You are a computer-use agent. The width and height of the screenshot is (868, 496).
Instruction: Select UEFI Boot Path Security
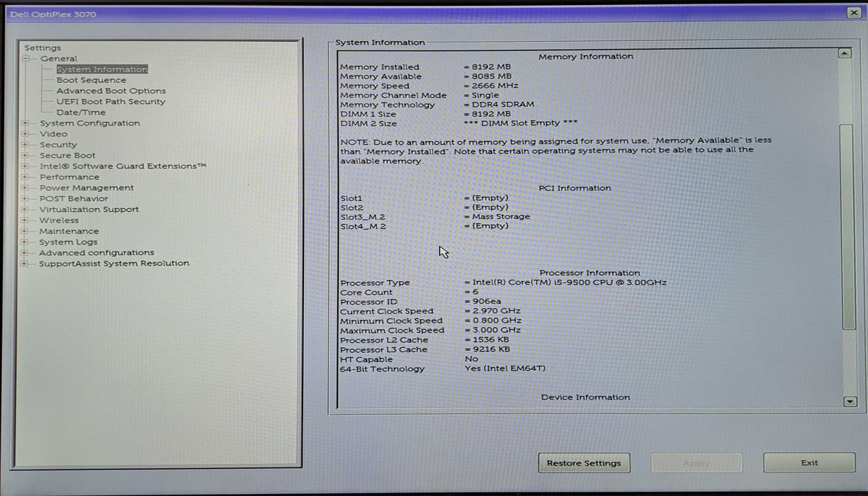(111, 101)
